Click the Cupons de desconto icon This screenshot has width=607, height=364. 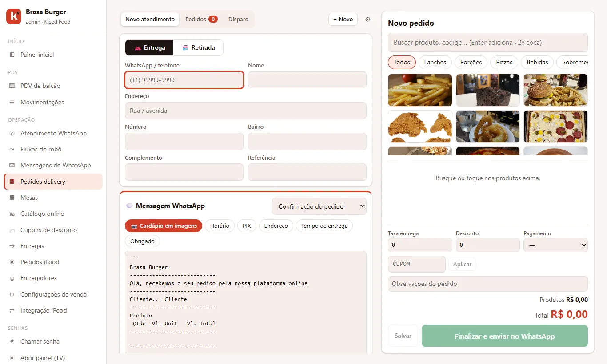click(12, 230)
